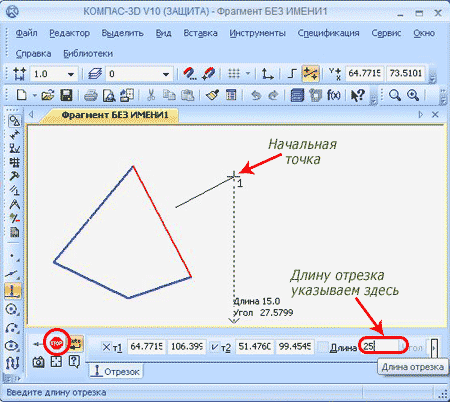
Task: Save the document with floppy icon
Action: click(66, 95)
